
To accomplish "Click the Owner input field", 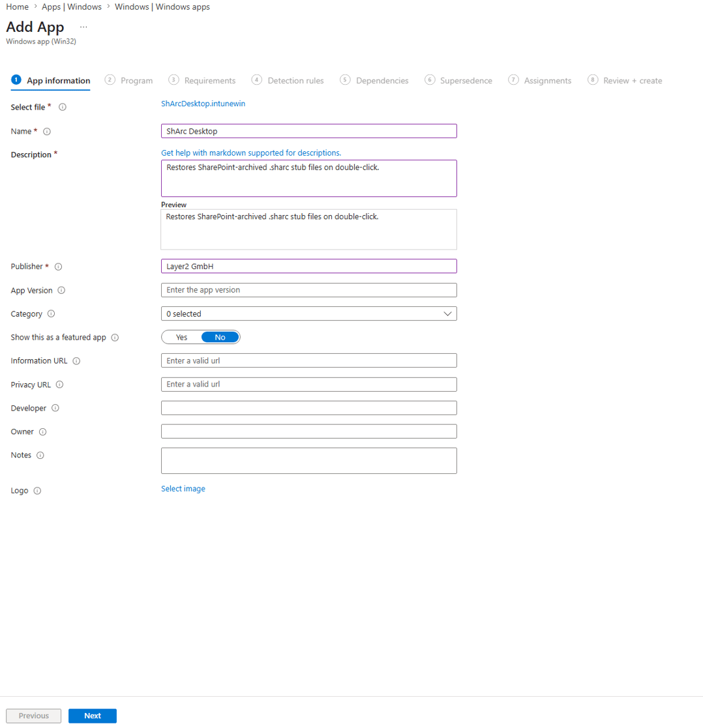I will coord(308,431).
